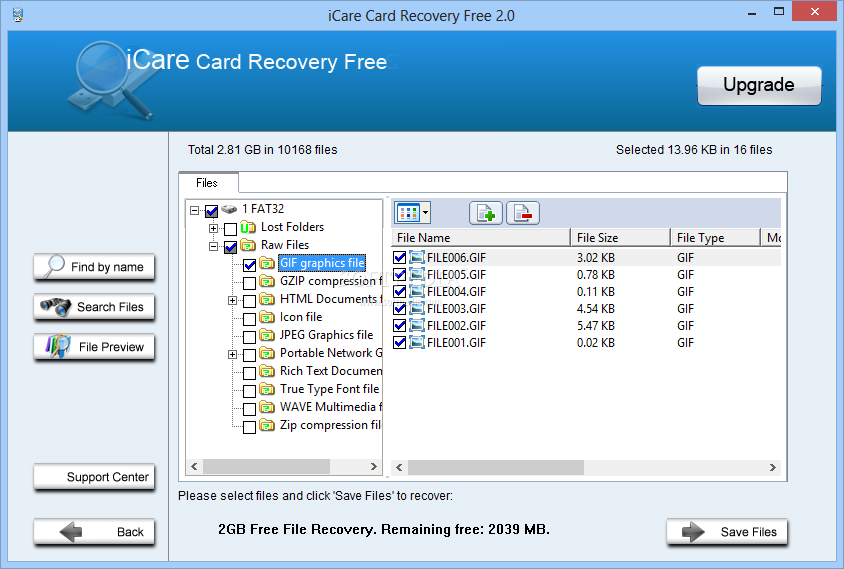844x569 pixels.
Task: Click the Raw Files folder icon
Action: click(x=248, y=245)
